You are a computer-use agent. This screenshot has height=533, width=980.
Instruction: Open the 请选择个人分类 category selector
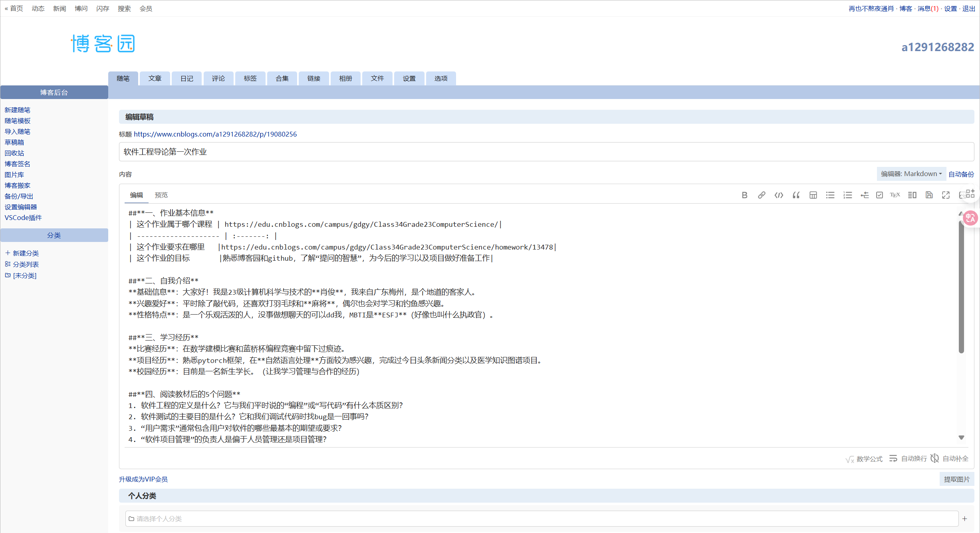[x=541, y=519]
